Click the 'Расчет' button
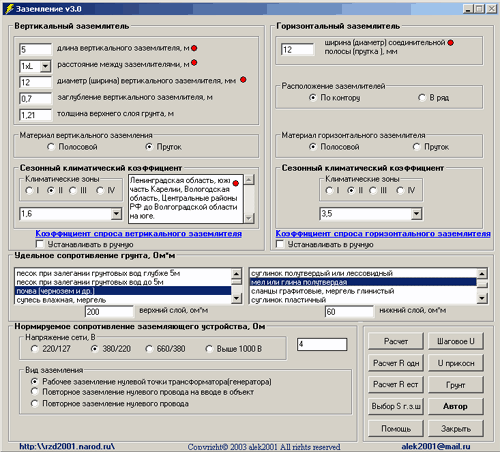The image size is (500, 452). pos(396,341)
